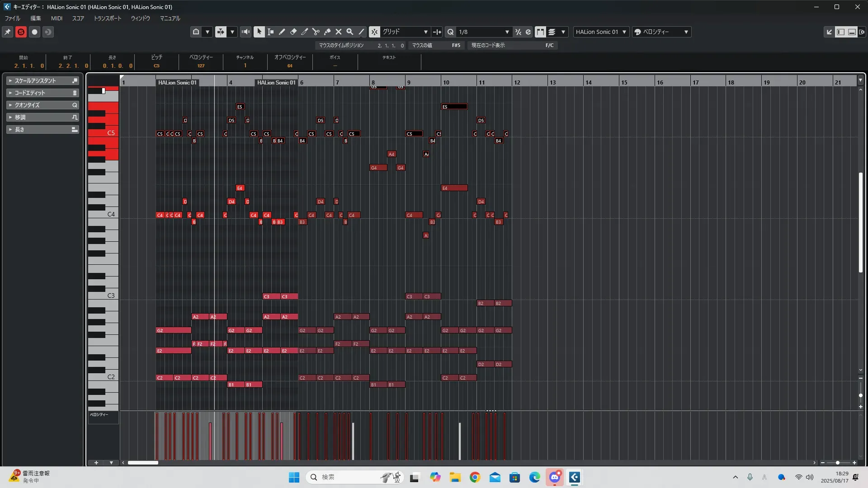Expand the クオンタイズ panel

point(27,105)
